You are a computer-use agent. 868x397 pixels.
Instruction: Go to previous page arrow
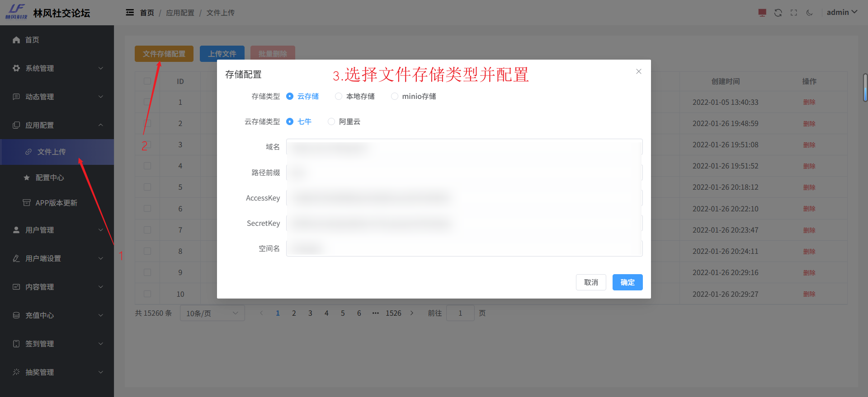[261, 313]
